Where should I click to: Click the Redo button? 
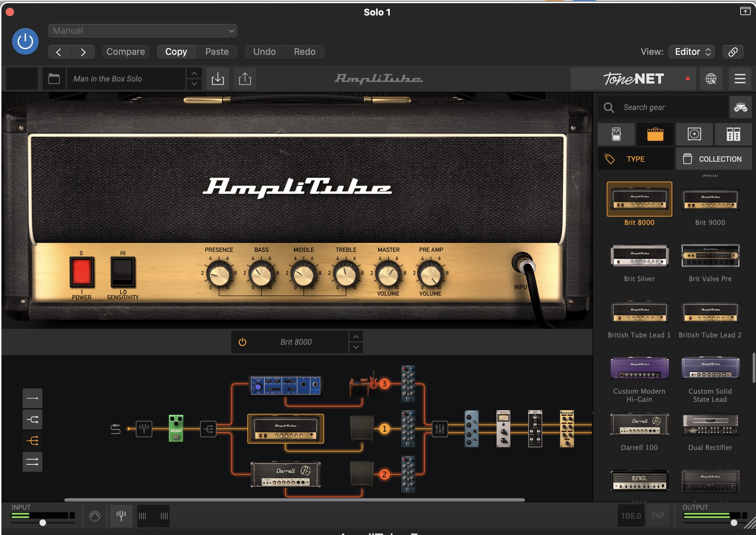305,52
